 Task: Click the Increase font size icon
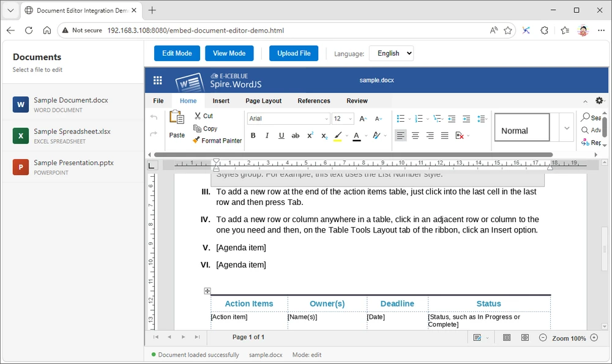[363, 119]
